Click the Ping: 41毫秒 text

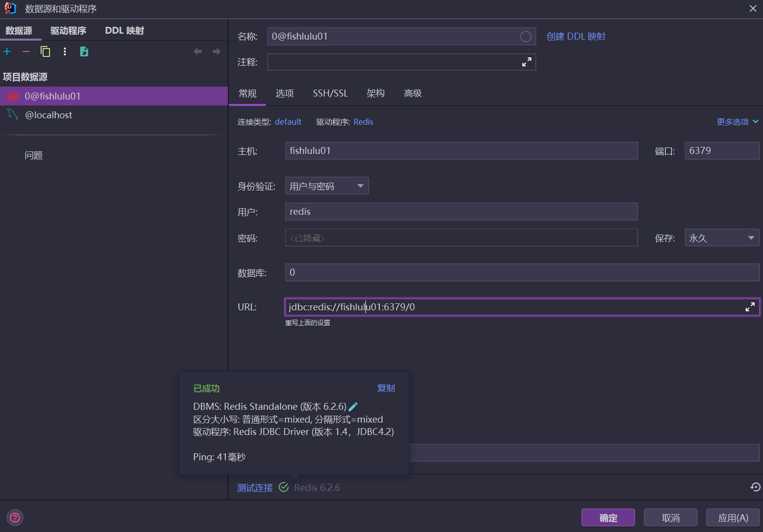tap(219, 457)
